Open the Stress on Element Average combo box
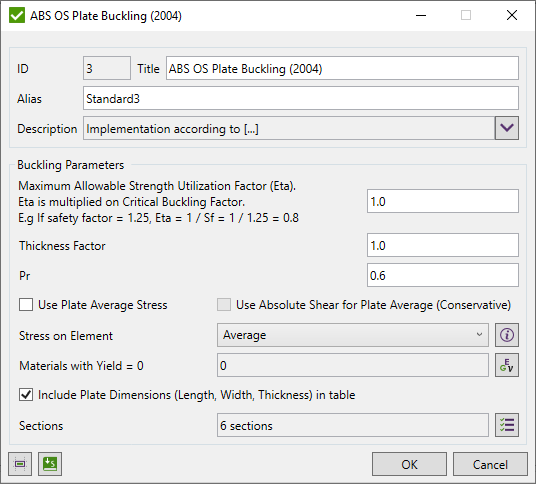Viewport: 536px width, 484px height. coord(352,335)
